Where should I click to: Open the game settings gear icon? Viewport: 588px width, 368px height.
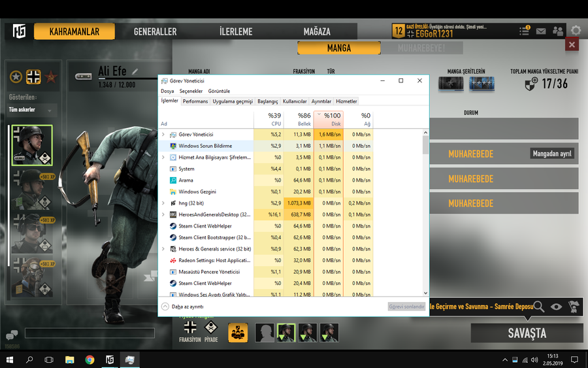[575, 31]
